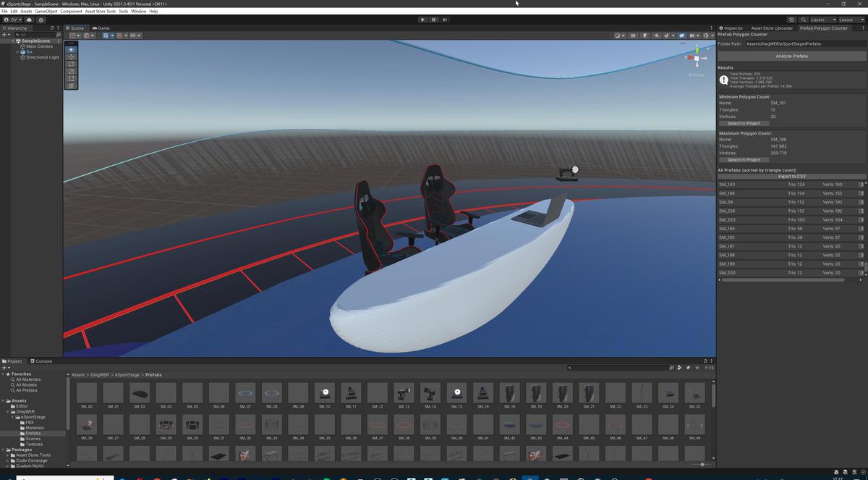Toggle scene audio in Scene toolbar
The width and height of the screenshot is (868, 480).
(x=657, y=35)
